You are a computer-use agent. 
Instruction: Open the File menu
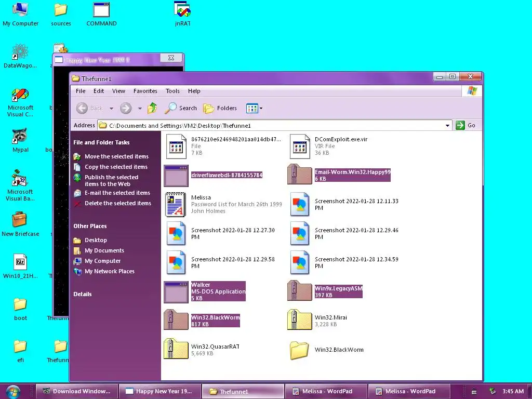coord(81,91)
